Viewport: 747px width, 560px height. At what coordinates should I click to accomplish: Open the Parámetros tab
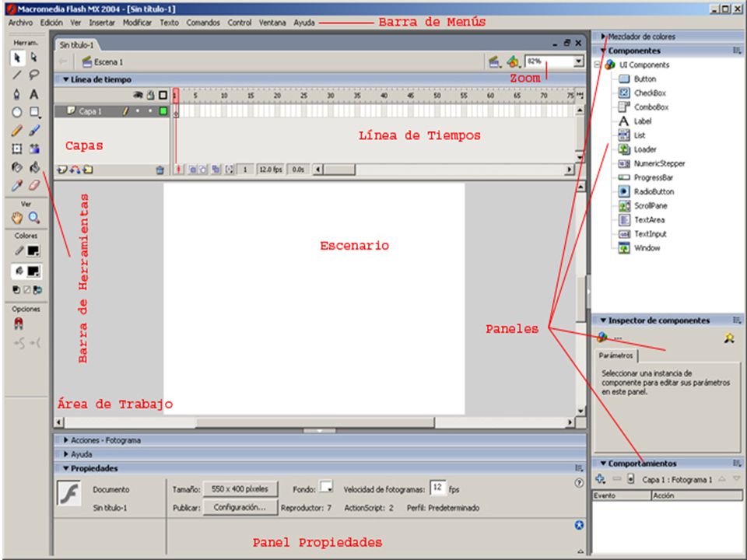click(x=616, y=355)
